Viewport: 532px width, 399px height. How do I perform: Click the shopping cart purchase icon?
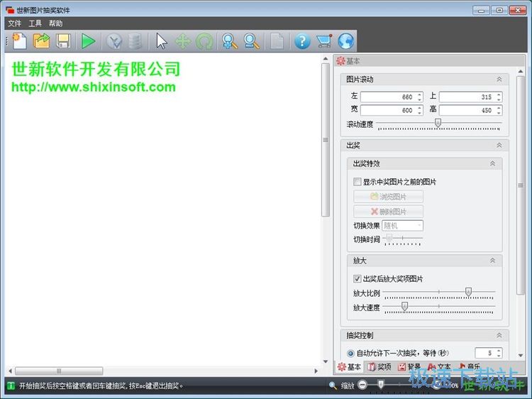point(324,41)
